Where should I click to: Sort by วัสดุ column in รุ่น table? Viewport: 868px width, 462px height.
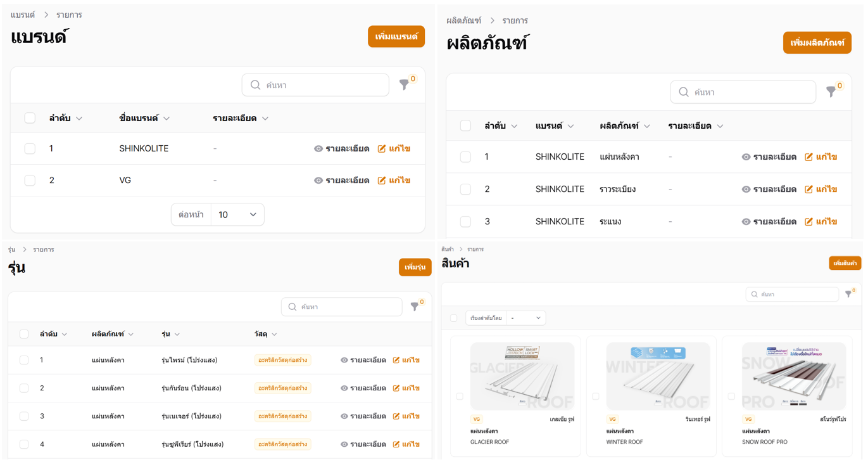pos(265,334)
